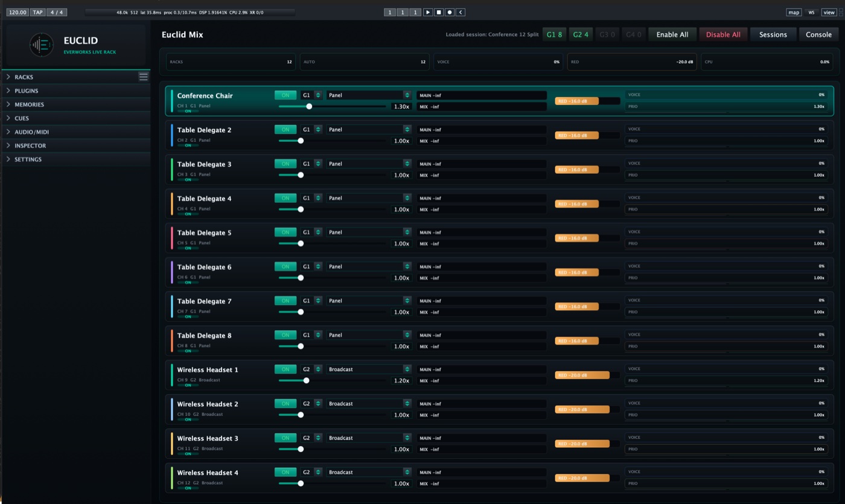Step the group arrows on Table Delegate 8
This screenshot has width=845, height=504.
pyautogui.click(x=318, y=335)
